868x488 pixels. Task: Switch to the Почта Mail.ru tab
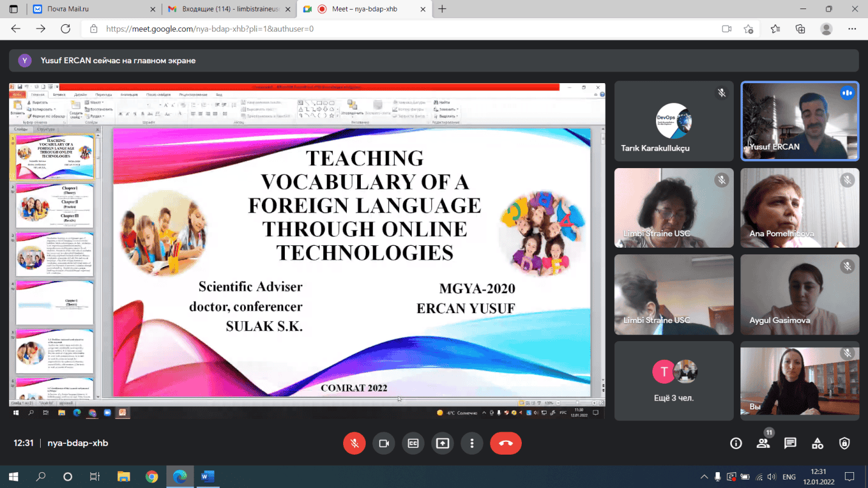(90, 9)
